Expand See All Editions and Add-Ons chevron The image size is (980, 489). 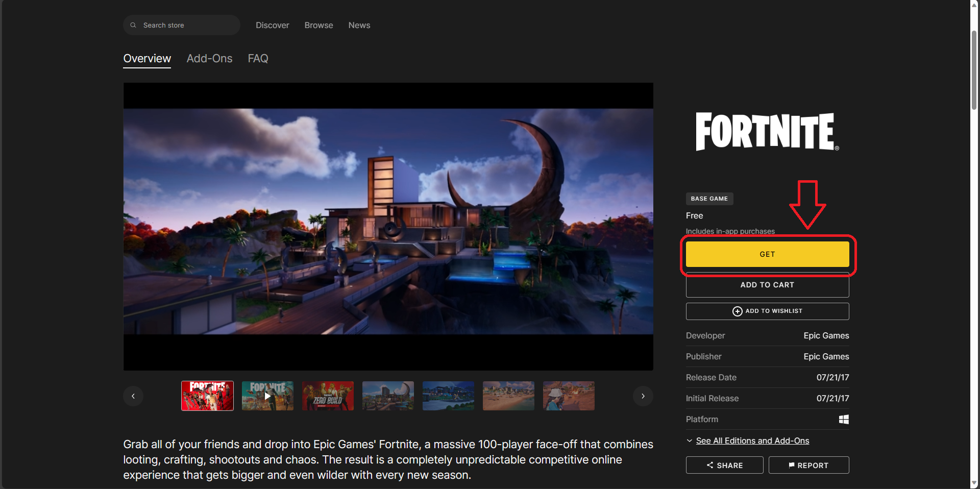click(690, 441)
